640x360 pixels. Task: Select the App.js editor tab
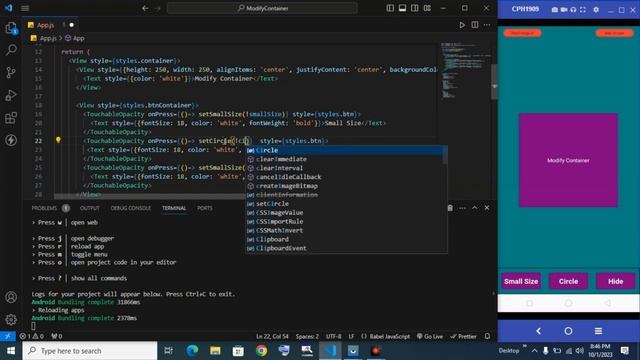coord(51,25)
